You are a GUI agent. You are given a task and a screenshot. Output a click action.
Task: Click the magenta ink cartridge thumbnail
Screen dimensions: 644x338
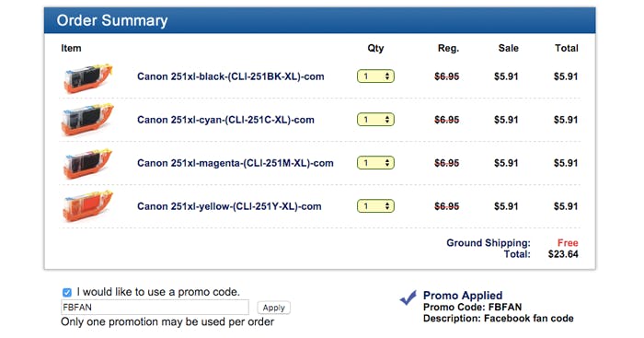click(x=87, y=164)
